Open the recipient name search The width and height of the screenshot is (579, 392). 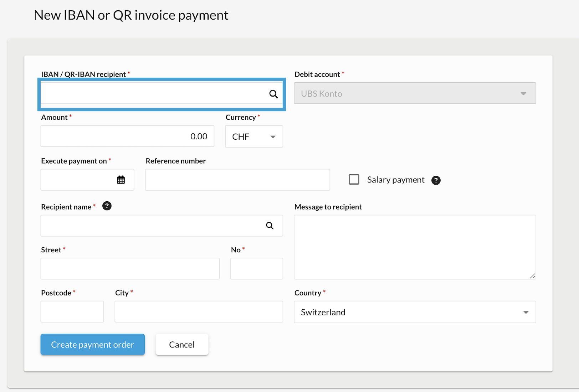[x=270, y=226]
